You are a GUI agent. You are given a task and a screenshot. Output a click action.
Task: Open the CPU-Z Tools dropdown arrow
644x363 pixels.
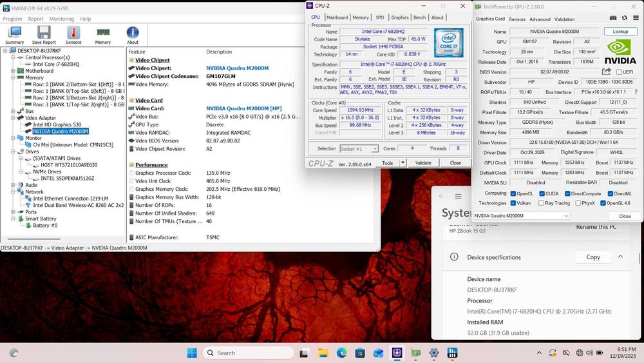[402, 162]
